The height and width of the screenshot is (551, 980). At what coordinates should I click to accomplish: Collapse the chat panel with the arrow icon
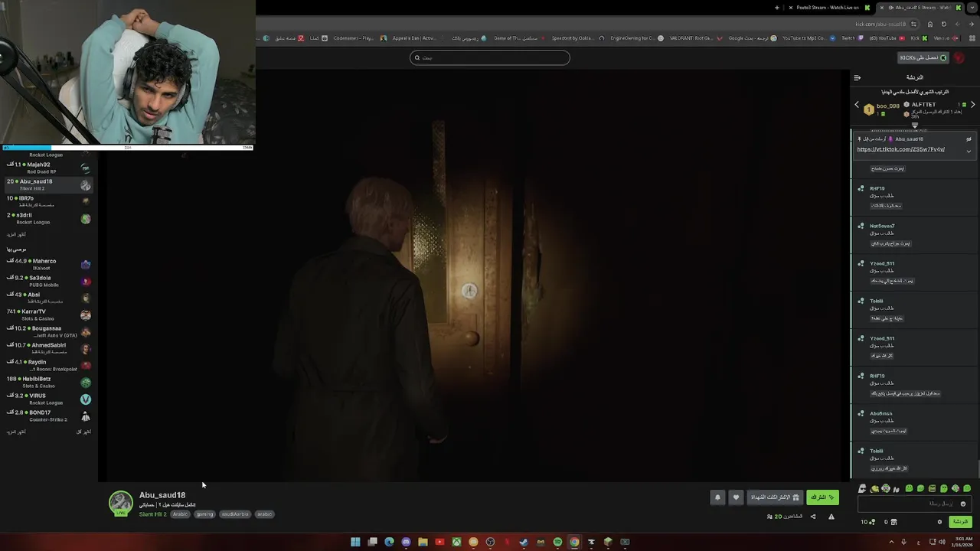[x=857, y=77]
